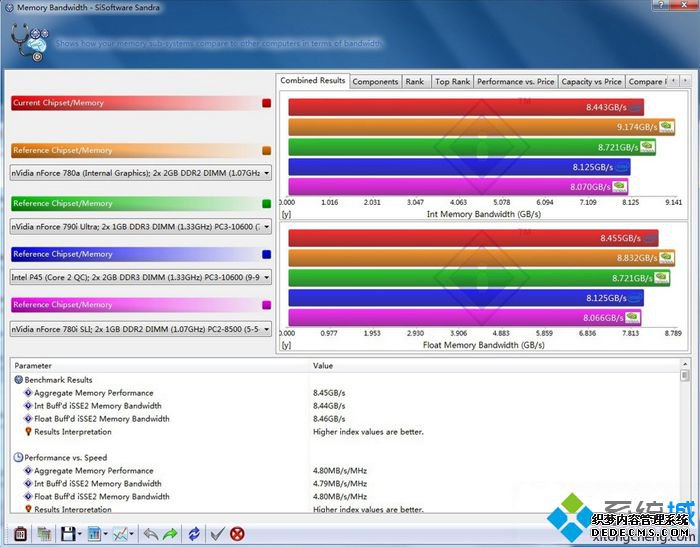
Task: Toggle the orange Reference Chipset/Memory color box
Action: tap(267, 150)
